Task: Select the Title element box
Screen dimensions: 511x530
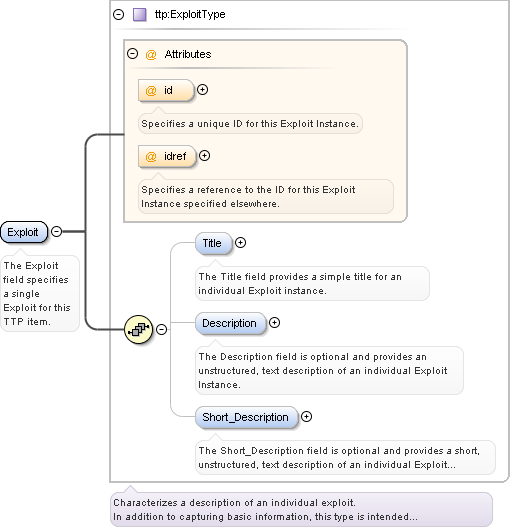Action: click(x=214, y=243)
